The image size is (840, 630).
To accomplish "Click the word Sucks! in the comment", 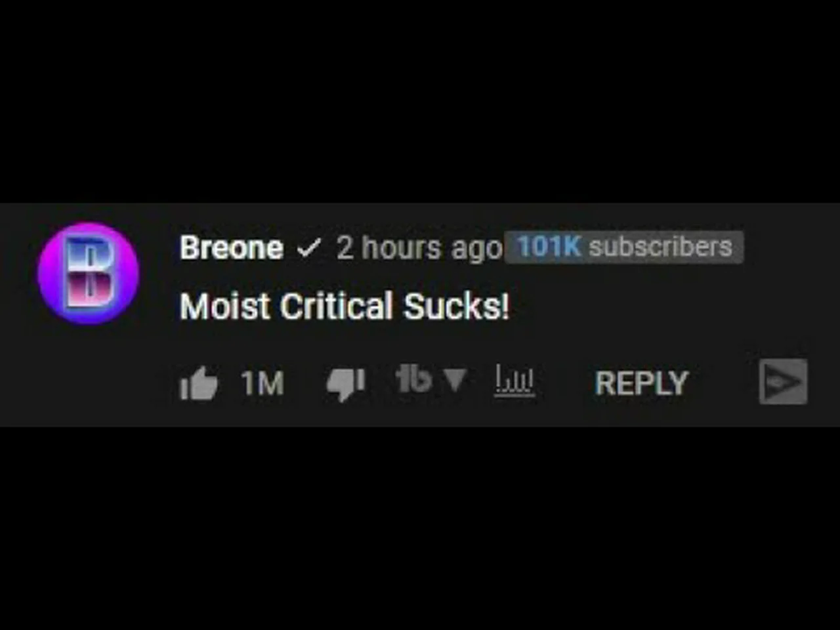I will click(x=456, y=306).
